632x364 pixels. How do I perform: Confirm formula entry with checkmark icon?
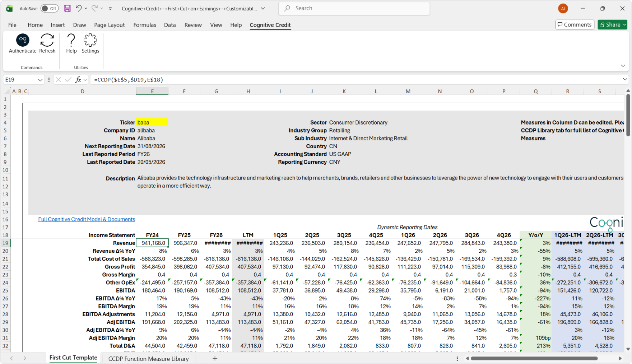point(68,80)
